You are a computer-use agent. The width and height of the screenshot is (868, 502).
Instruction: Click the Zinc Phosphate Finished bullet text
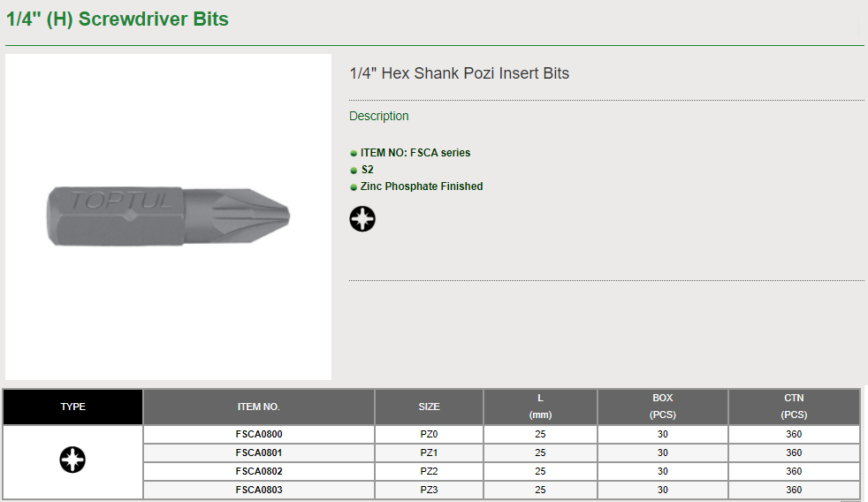pos(422,186)
